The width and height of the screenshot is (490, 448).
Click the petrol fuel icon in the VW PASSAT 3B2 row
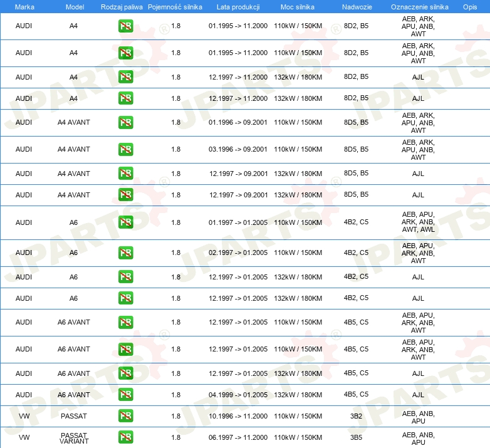tap(125, 416)
